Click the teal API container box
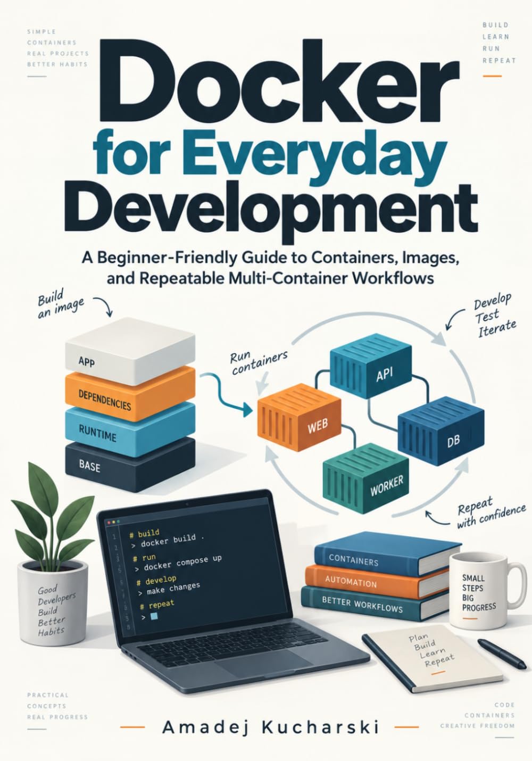 tap(371, 367)
